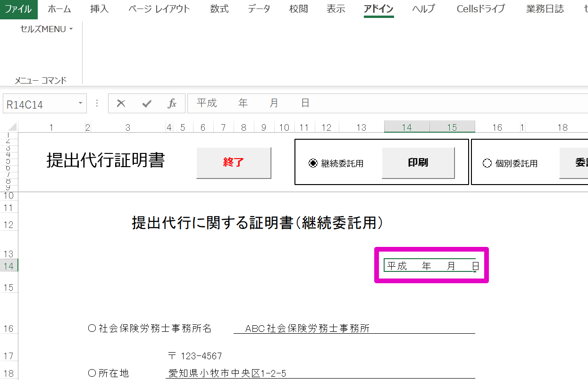Confirm entry with the checkmark icon
This screenshot has width=588, height=380.
(x=147, y=103)
